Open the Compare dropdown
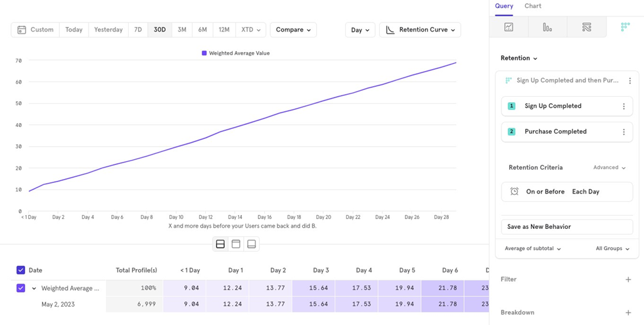Viewport: 644px width, 325px height. [x=293, y=30]
